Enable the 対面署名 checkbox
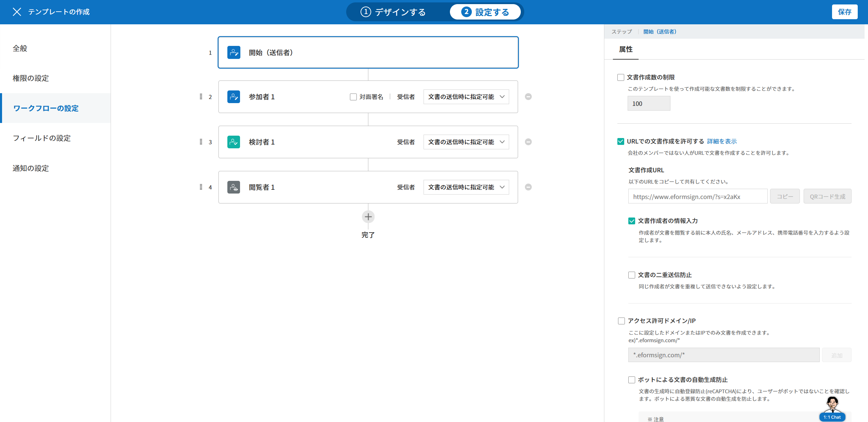 [x=353, y=97]
